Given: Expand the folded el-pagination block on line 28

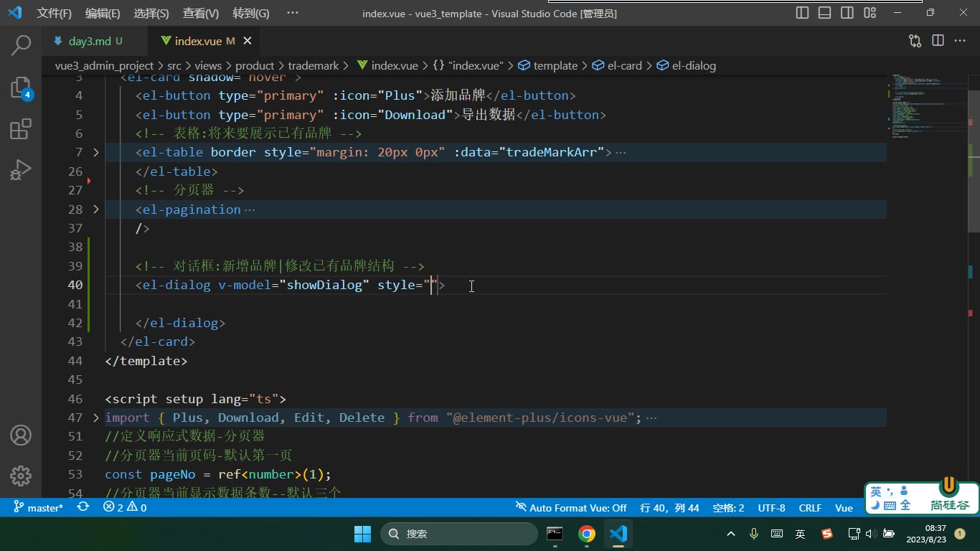Looking at the screenshot, I should coord(96,209).
